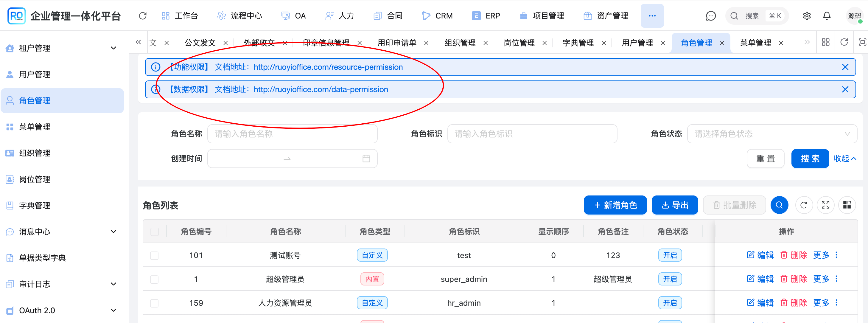Collapse search form with 收起 link

coord(845,159)
